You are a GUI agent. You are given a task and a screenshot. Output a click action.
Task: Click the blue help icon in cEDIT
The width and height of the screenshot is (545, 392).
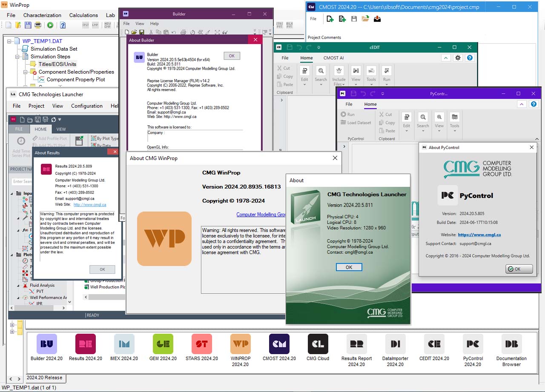tap(470, 58)
